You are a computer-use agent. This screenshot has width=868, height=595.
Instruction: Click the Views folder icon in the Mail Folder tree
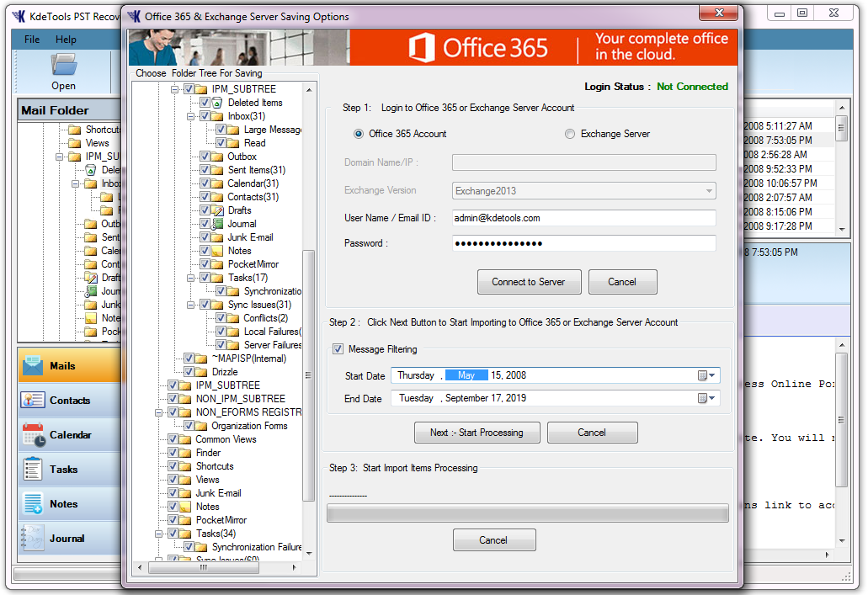[75, 143]
